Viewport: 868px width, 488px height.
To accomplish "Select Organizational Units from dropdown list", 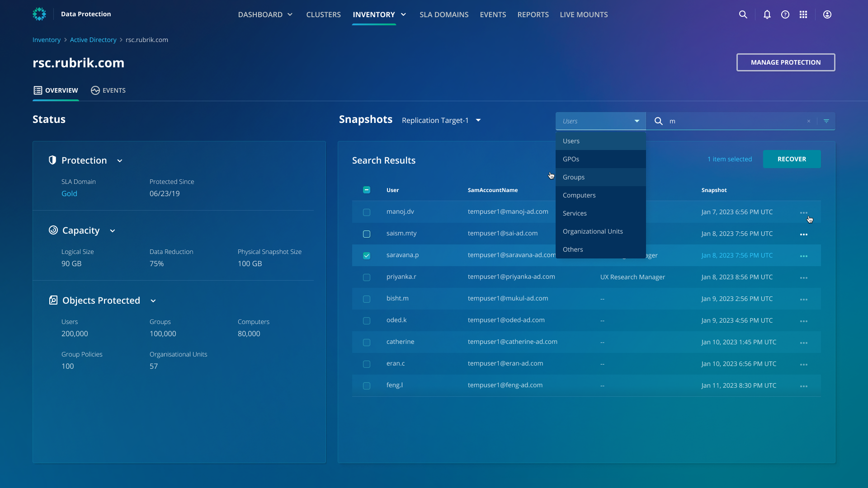I will (x=601, y=231).
